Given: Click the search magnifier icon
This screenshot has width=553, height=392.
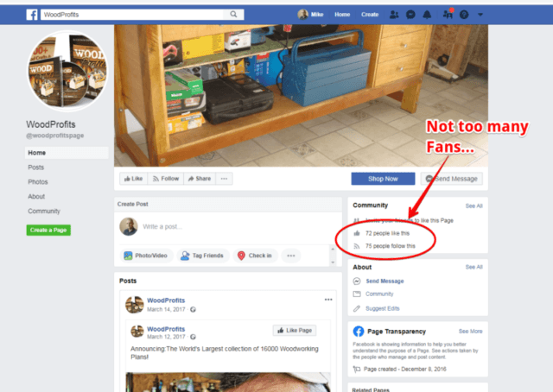Looking at the screenshot, I should (233, 14).
